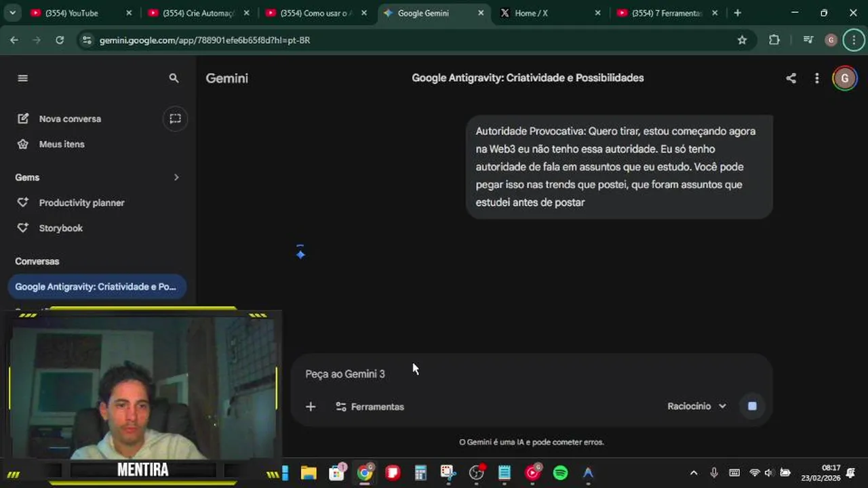Click the temporary chat icon beside Nova conversa
This screenshot has width=868, height=488.
coord(175,119)
